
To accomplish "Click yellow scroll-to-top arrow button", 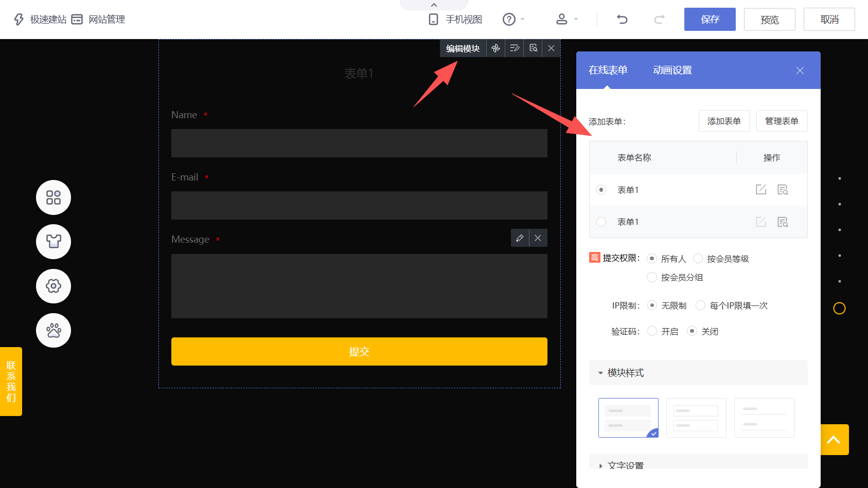I will [x=834, y=440].
